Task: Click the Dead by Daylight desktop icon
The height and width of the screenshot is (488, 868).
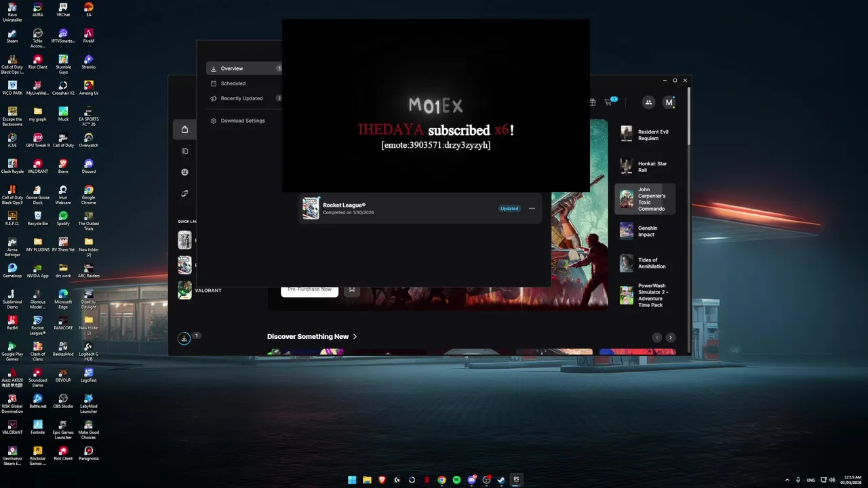Action: point(89,300)
